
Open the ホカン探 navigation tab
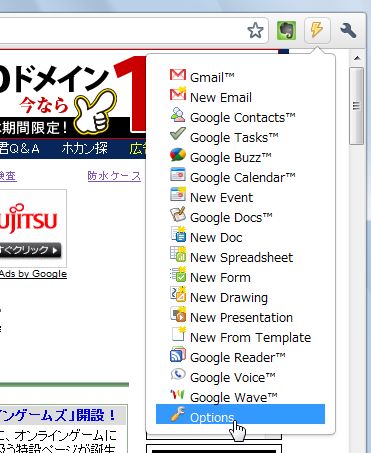coord(85,148)
